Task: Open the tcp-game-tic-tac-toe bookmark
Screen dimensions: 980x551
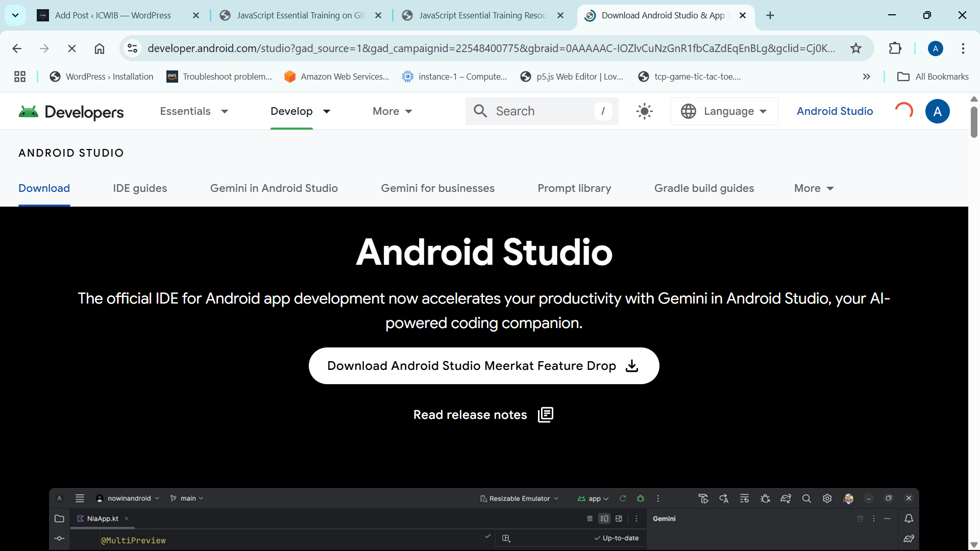Action: pyautogui.click(x=689, y=77)
